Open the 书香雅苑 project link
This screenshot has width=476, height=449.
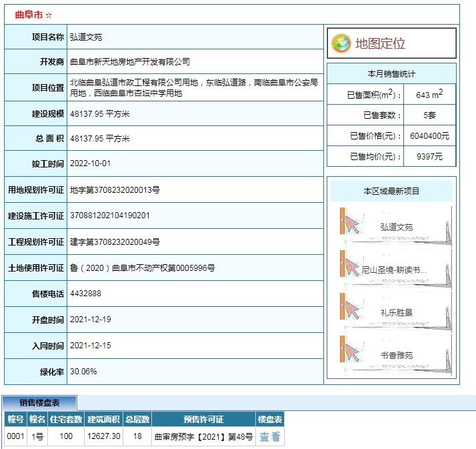(396, 355)
